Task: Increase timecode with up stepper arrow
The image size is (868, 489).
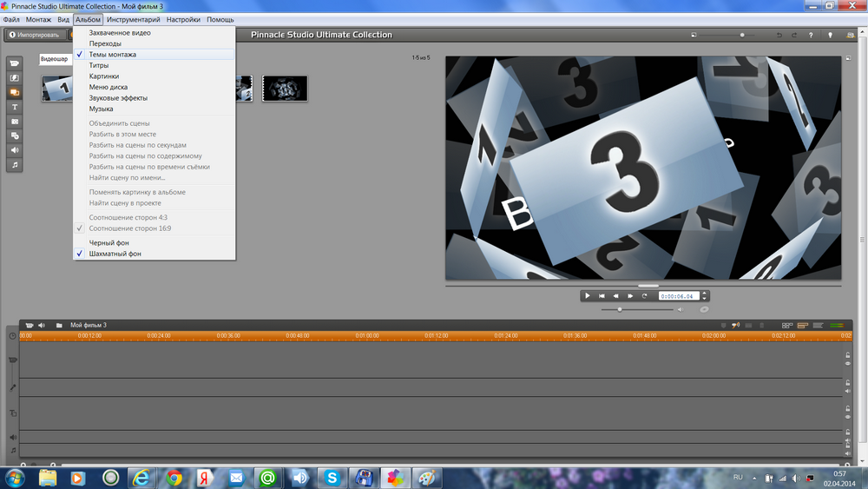Action: coord(705,293)
